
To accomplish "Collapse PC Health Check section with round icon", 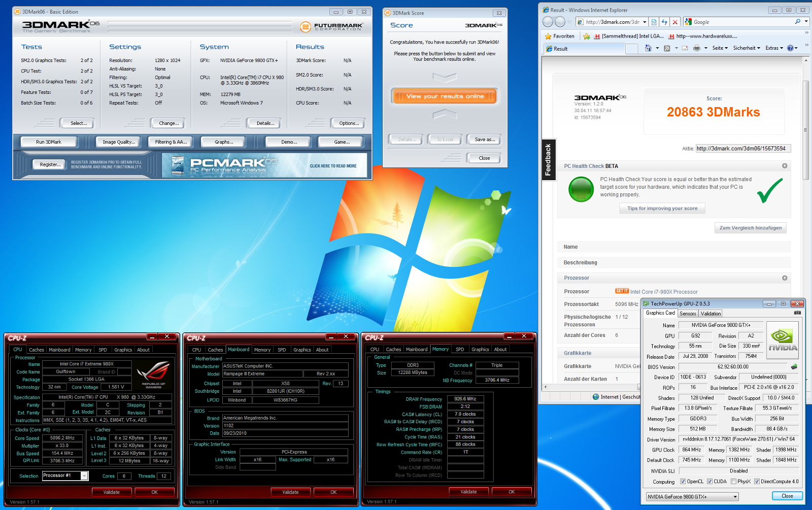I will click(785, 166).
